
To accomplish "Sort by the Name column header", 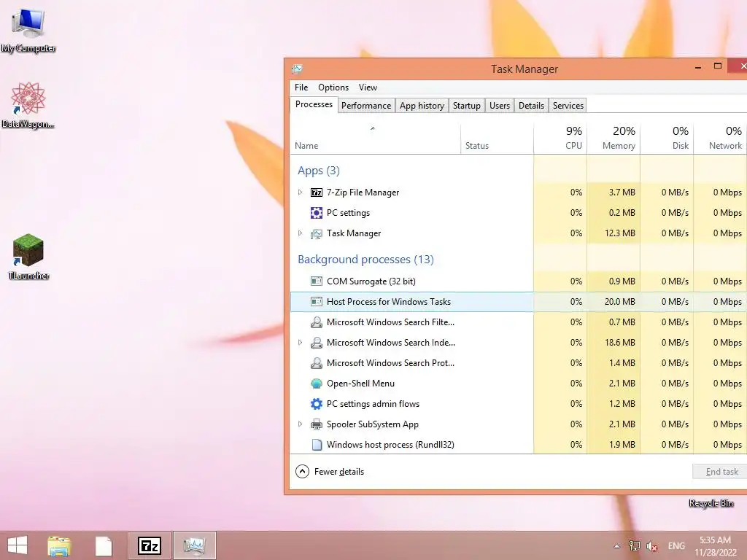I will click(x=375, y=139).
